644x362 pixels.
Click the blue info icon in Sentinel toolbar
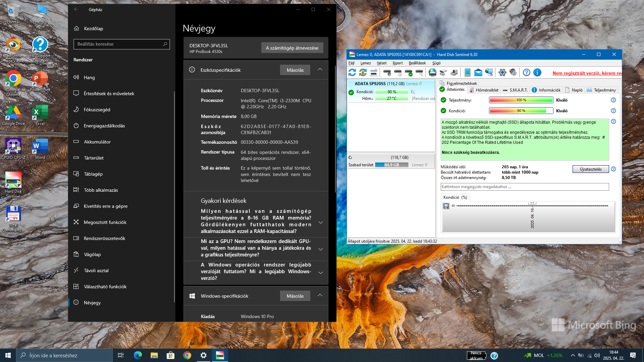[537, 72]
